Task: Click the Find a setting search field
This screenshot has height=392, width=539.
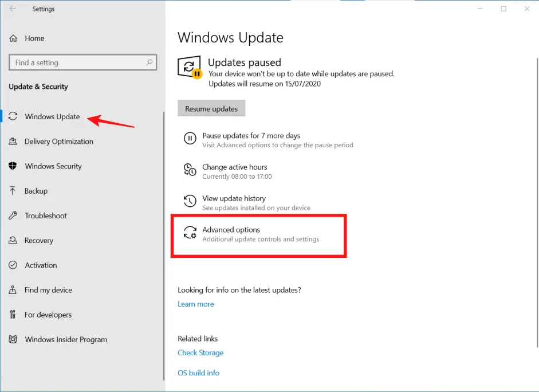Action: [x=83, y=62]
